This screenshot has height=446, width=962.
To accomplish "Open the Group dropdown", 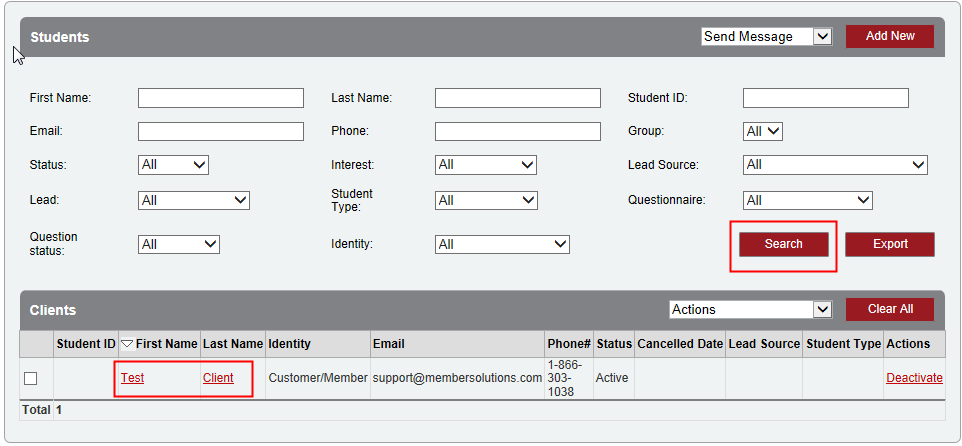I will click(x=762, y=131).
